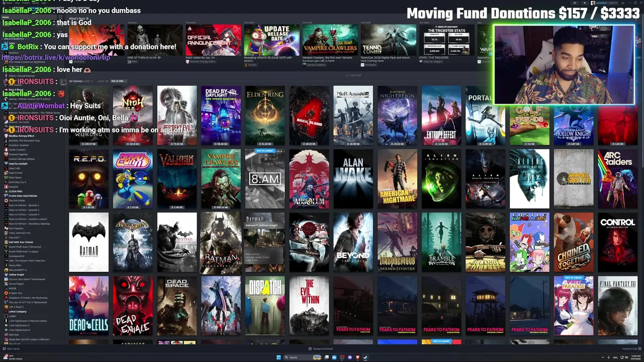Open the Sort By 'Size on Disk' dropdown
Screen dimensions: 644x362
(118, 81)
